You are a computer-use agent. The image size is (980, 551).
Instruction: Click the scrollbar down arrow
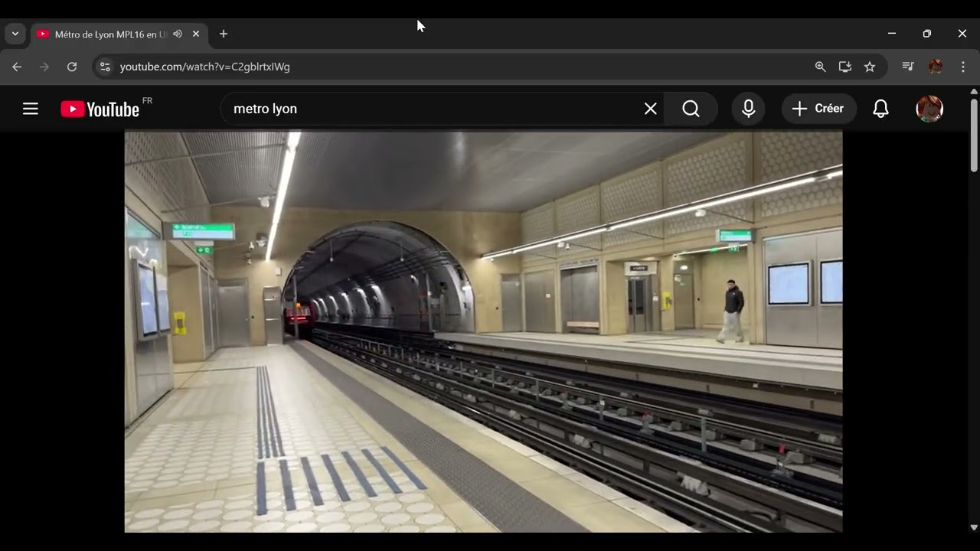[974, 527]
